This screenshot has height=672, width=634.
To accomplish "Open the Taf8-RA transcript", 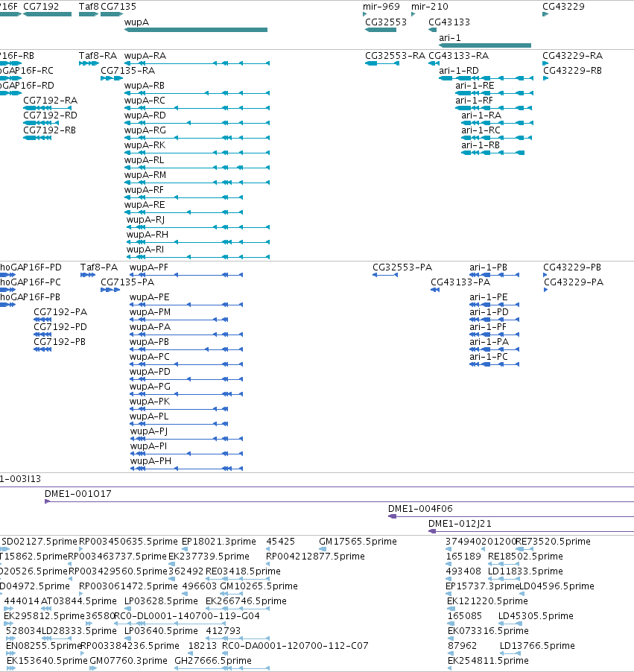I will [x=98, y=56].
